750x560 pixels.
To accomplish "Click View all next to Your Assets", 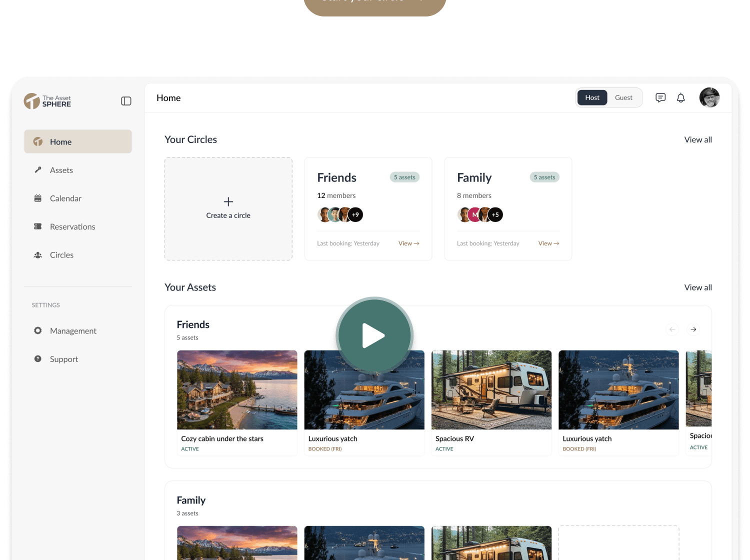I will pos(698,287).
